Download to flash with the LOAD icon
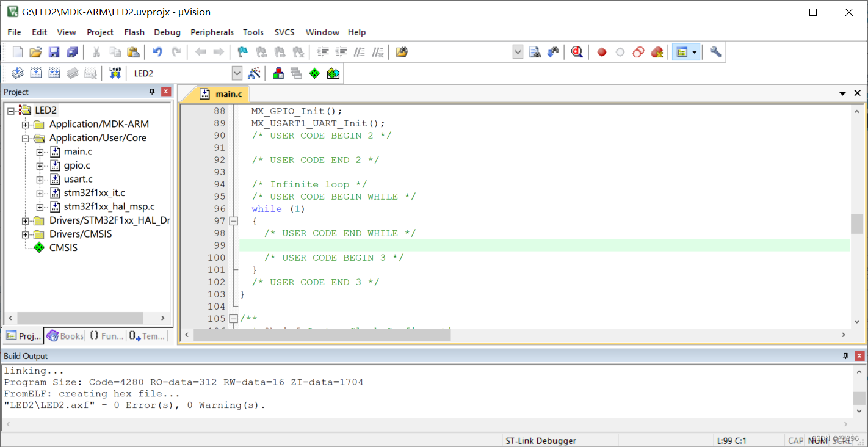868x447 pixels. (115, 73)
